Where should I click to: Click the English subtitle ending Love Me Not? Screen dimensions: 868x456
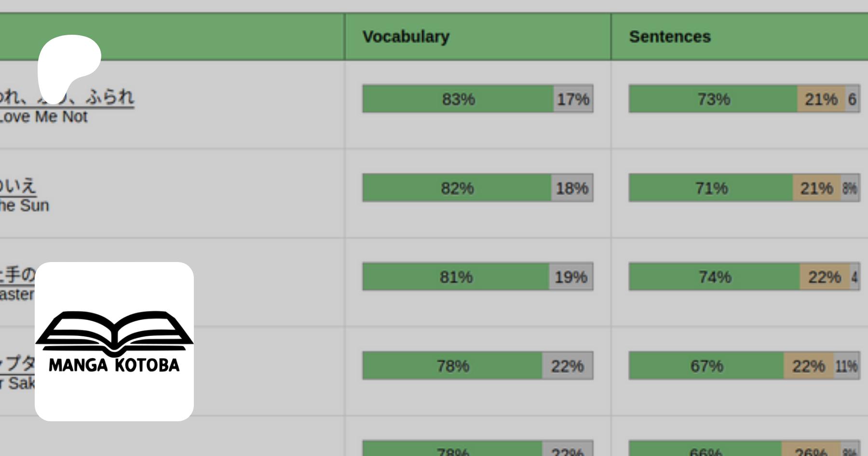click(43, 117)
